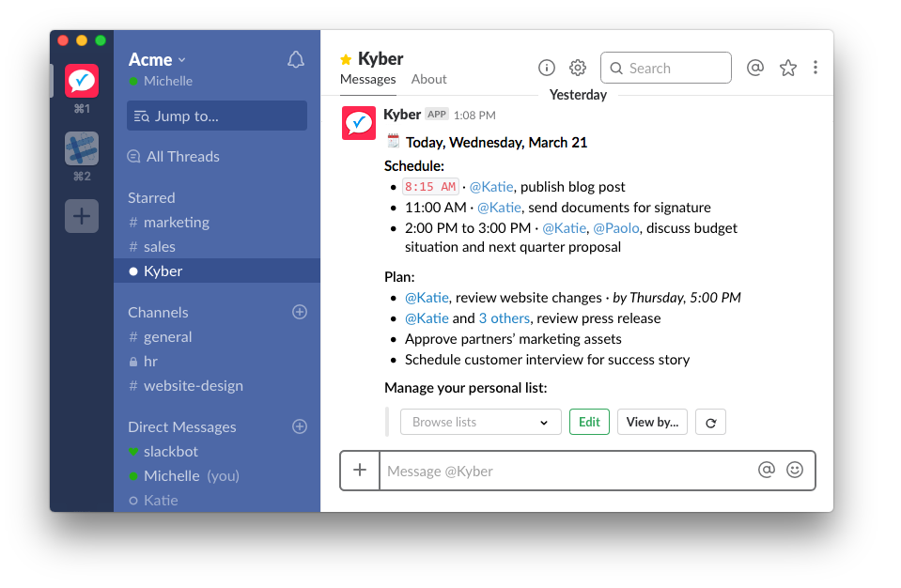Image resolution: width=901 pixels, height=588 pixels.
Task: Open the sales channel
Action: coord(152,247)
